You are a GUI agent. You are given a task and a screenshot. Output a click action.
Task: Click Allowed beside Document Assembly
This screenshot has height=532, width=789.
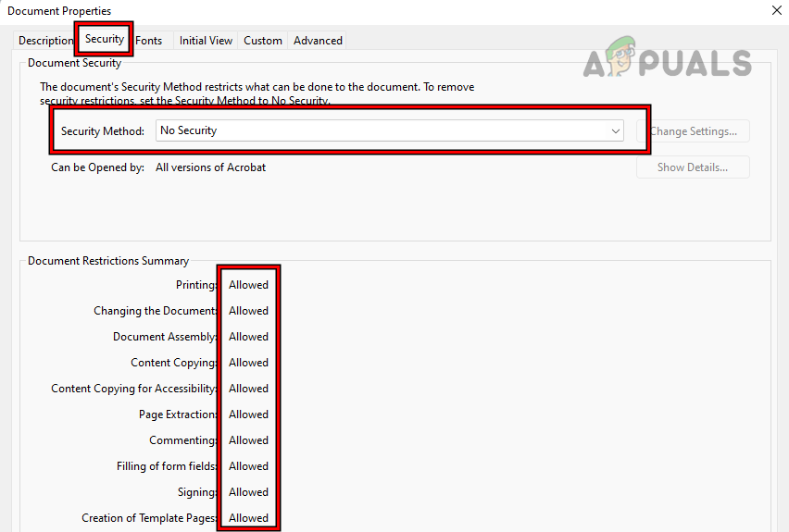point(248,337)
